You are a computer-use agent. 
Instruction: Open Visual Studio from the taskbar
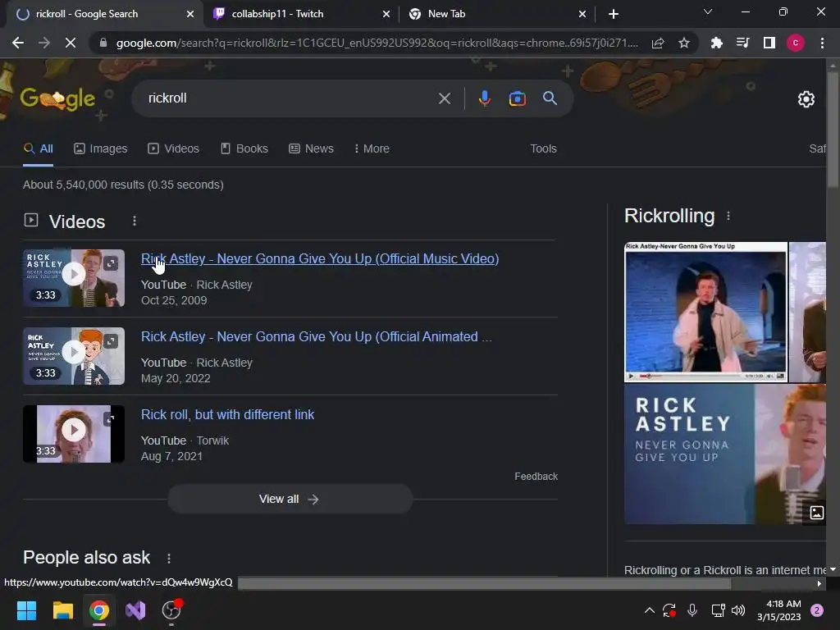[x=135, y=610]
